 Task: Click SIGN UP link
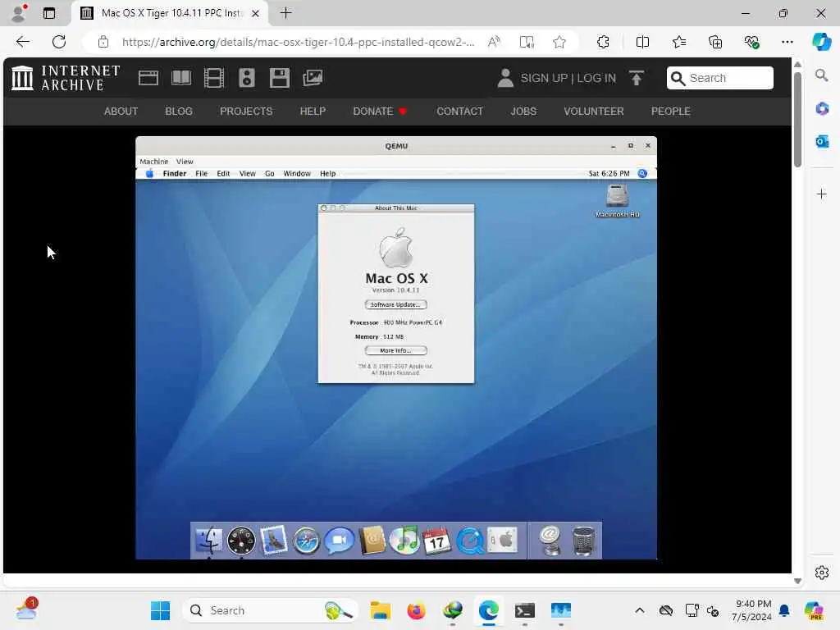544,78
